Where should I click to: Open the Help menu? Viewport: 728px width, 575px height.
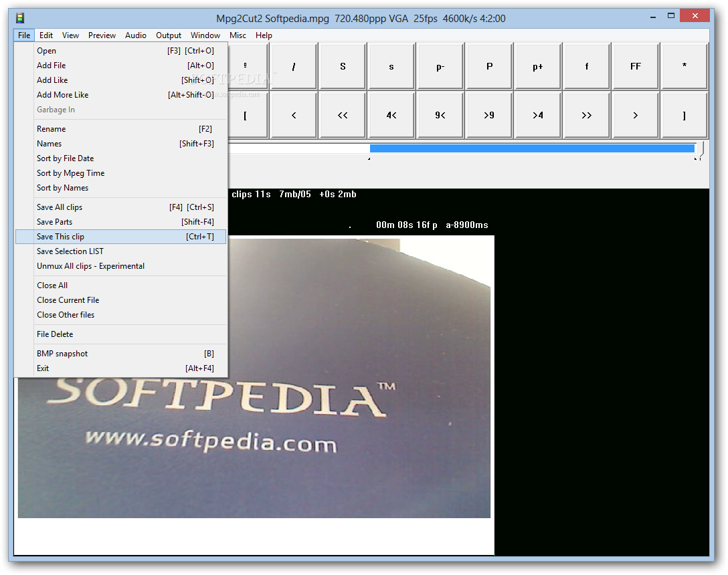click(x=264, y=35)
